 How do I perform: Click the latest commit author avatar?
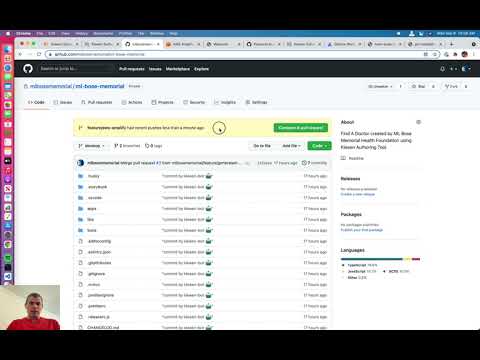tap(80, 163)
